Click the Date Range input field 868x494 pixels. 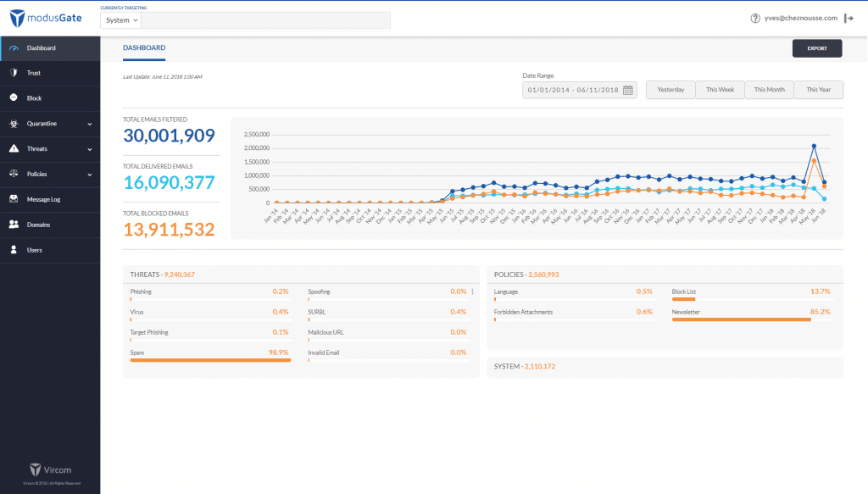[574, 90]
